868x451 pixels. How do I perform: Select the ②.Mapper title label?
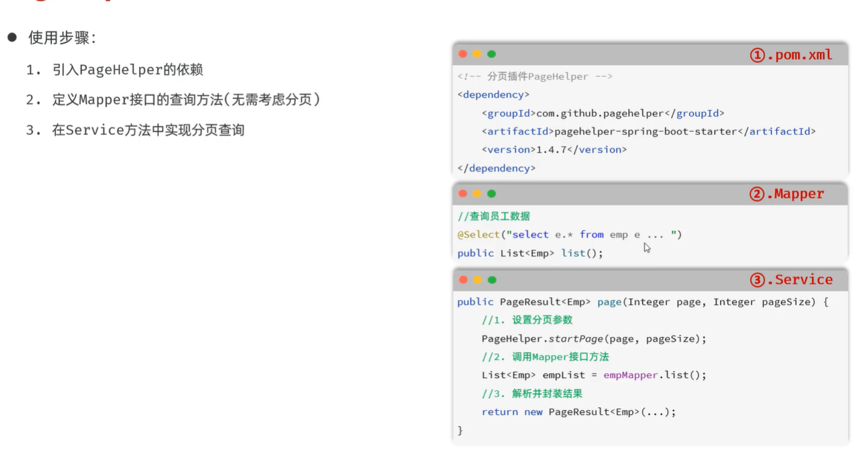tap(787, 194)
